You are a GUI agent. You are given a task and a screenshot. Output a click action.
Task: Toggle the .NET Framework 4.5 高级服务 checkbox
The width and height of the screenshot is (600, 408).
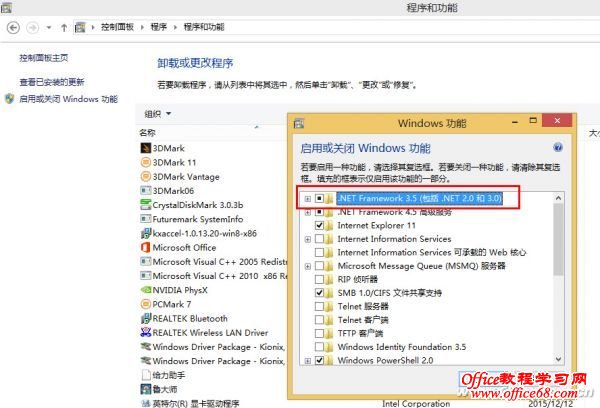[319, 212]
